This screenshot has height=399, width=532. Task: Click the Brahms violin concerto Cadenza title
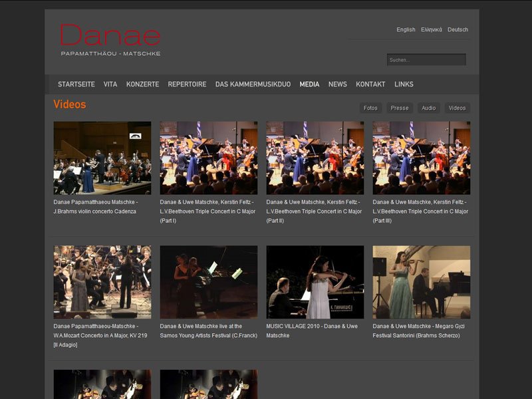click(x=96, y=207)
